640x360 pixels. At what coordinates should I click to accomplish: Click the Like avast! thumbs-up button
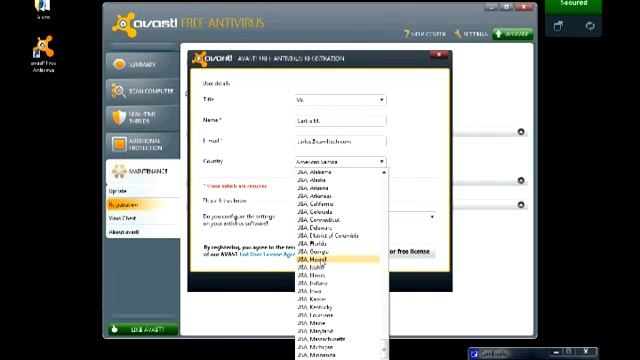click(142, 329)
